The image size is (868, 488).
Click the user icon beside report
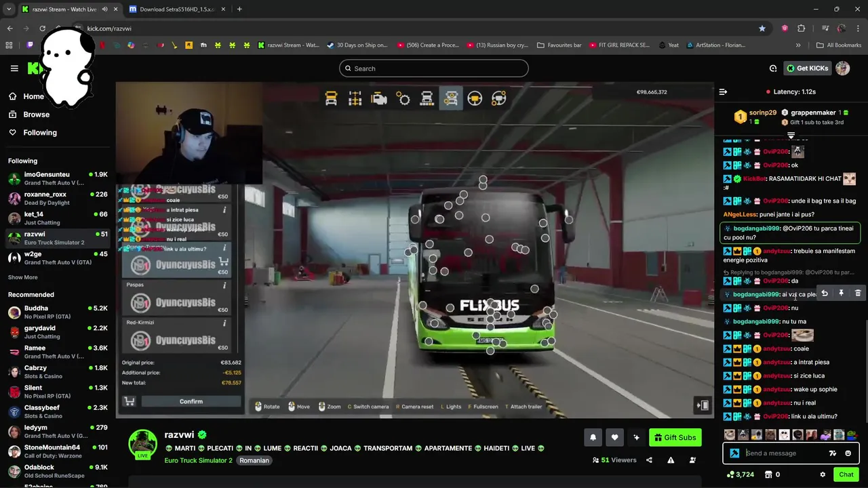[x=692, y=460]
